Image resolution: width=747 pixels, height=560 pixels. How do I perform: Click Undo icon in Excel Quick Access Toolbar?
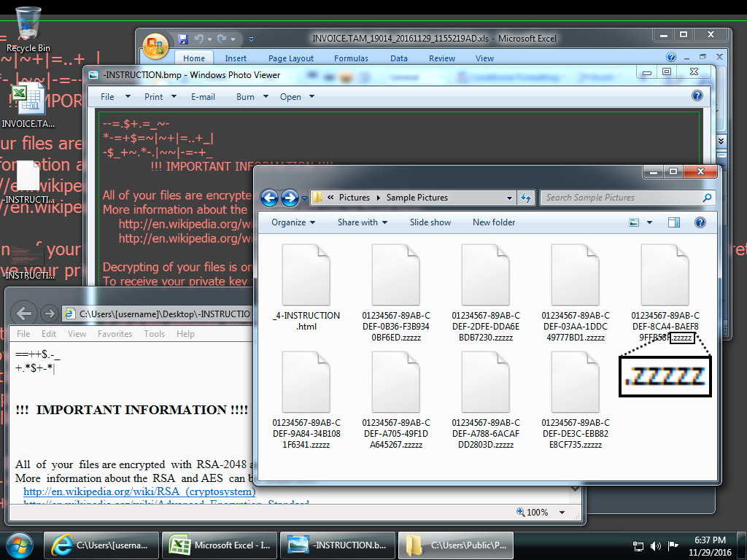click(x=198, y=39)
